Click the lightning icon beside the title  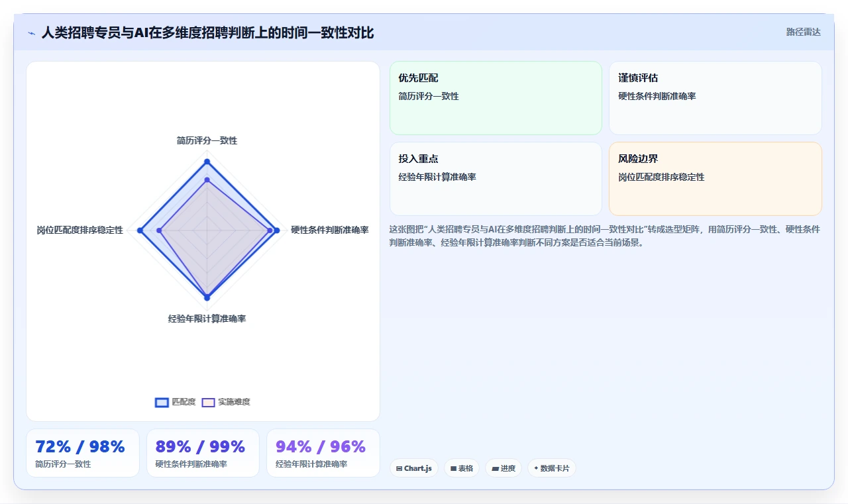pos(31,32)
